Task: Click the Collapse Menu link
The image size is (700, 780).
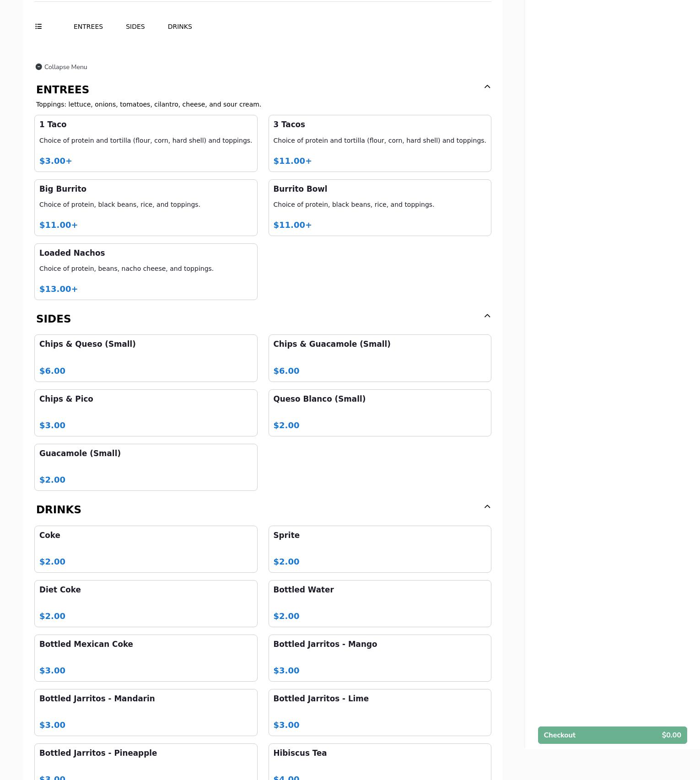Action: click(x=65, y=67)
